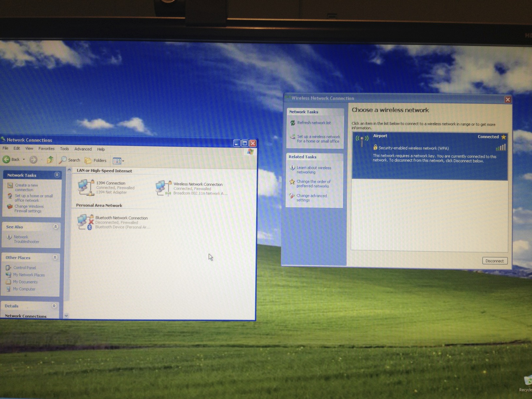Viewport: 532px width, 399px height.
Task: Open Search in Network Connections toolbar
Action: (70, 160)
